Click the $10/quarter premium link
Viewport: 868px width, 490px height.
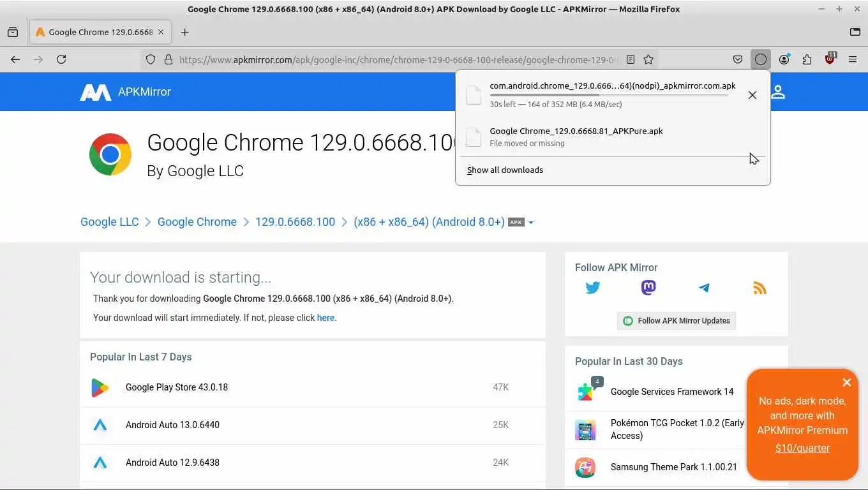click(x=802, y=448)
